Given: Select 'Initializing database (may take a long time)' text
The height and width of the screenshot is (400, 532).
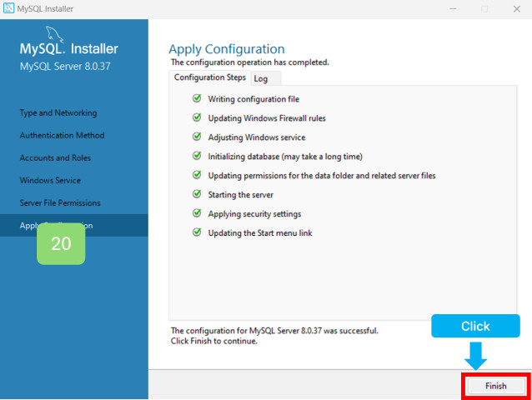Looking at the screenshot, I should click(285, 157).
